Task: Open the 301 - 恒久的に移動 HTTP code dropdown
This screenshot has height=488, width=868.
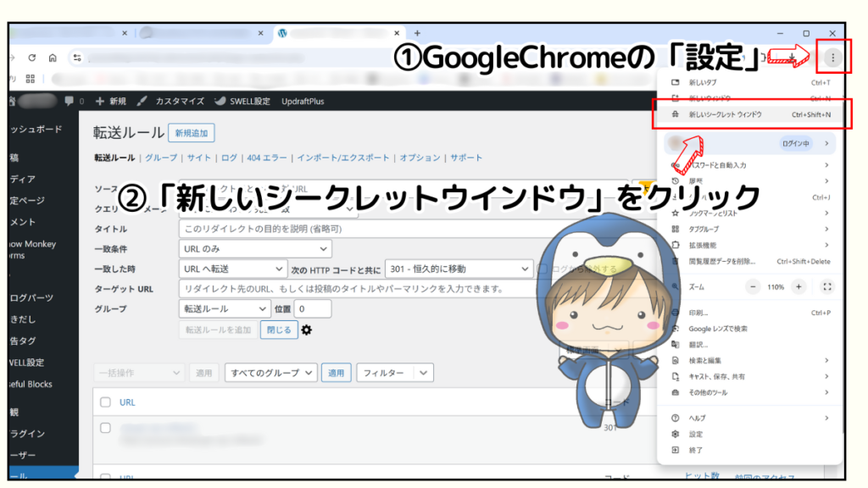Action: 459,269
